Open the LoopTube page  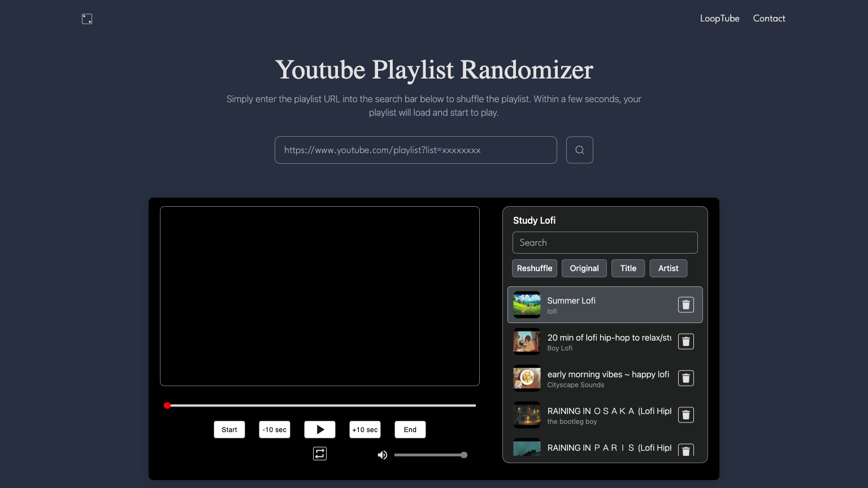pyautogui.click(x=719, y=18)
